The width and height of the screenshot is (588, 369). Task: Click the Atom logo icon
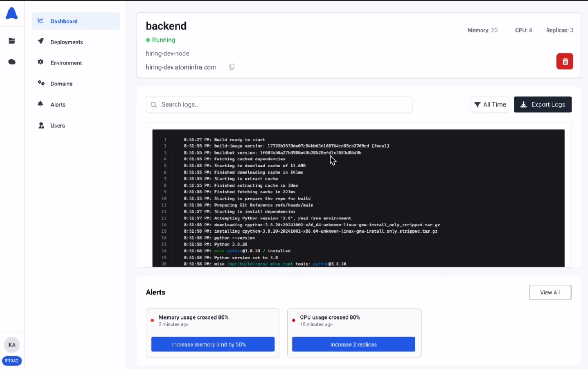click(12, 13)
